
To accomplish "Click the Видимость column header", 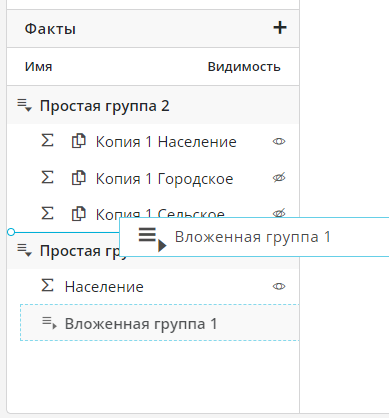I will (x=244, y=67).
